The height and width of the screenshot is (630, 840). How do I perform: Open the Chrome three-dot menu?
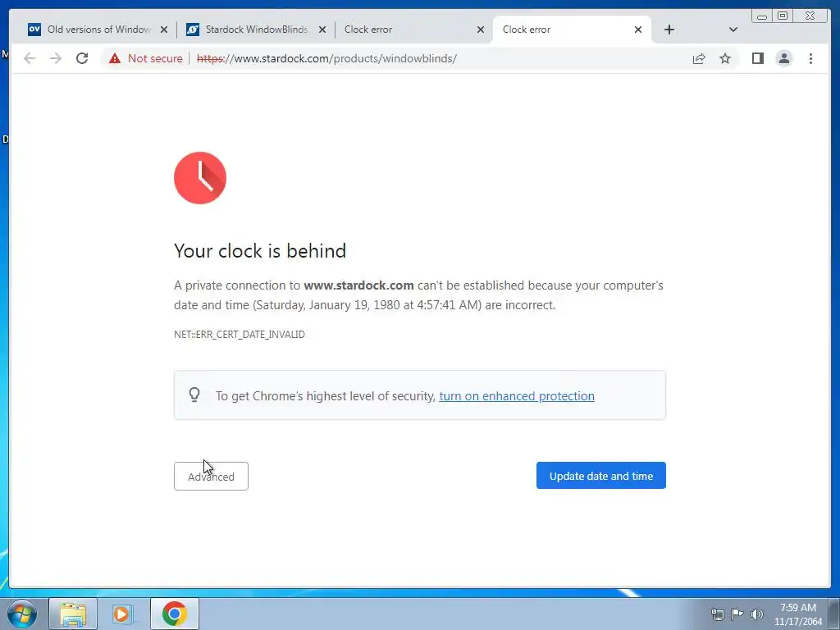click(x=810, y=58)
